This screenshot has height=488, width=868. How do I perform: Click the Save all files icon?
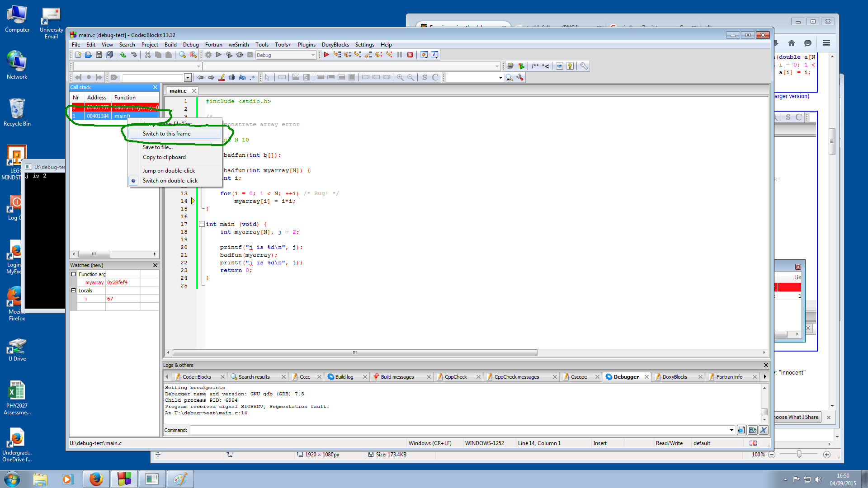tap(109, 55)
